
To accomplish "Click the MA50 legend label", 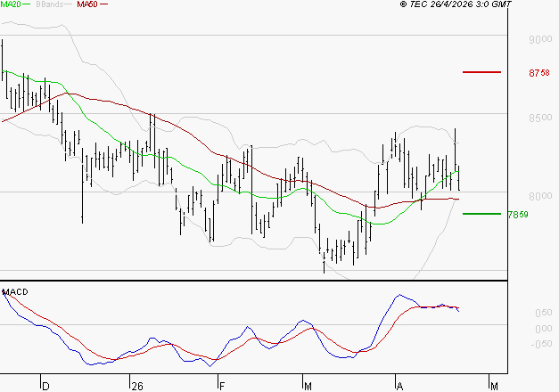I will [87, 4].
